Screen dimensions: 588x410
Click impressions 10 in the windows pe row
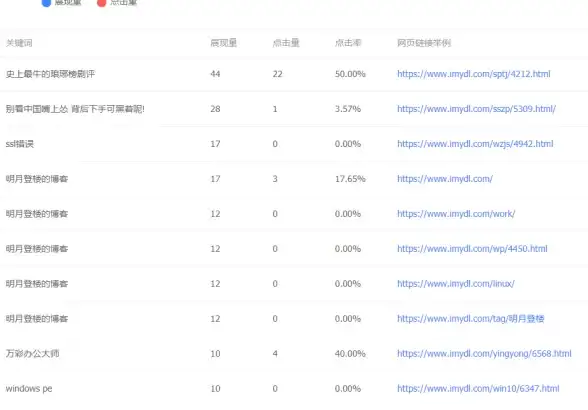coord(215,388)
